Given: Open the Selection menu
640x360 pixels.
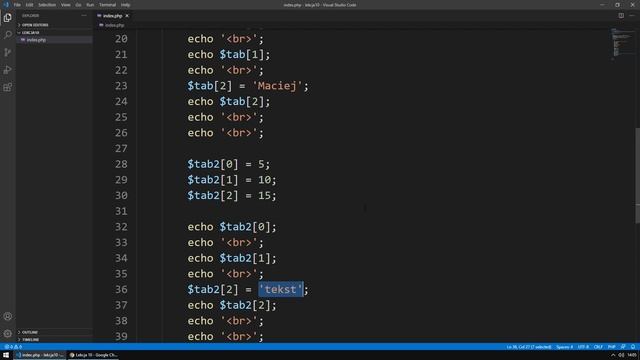Looking at the screenshot, I should click(47, 5).
